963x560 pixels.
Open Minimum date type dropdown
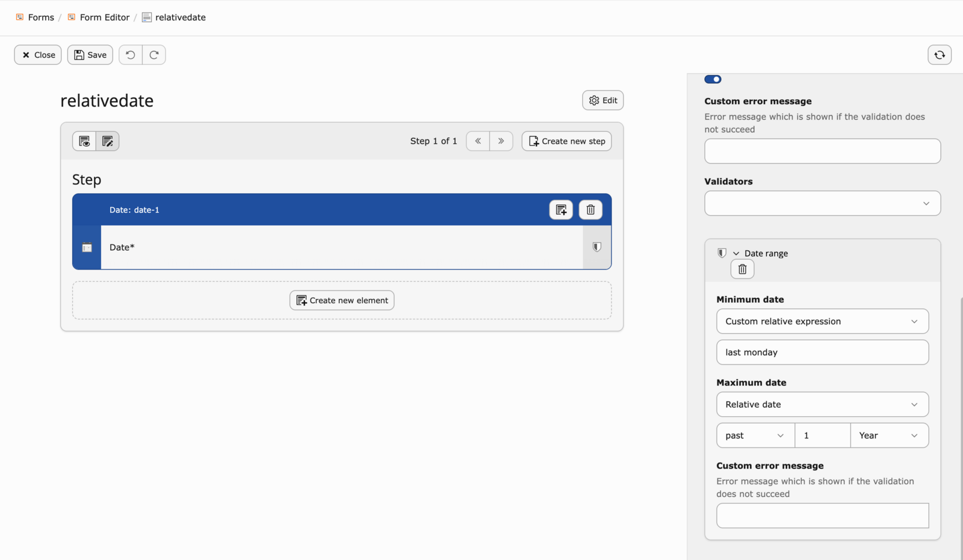tap(822, 321)
